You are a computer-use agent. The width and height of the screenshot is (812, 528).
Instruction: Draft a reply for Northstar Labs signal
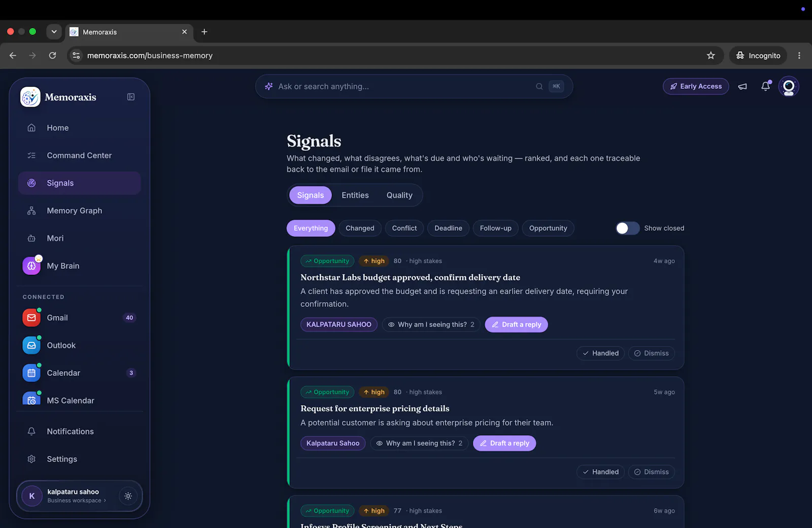[x=517, y=325]
